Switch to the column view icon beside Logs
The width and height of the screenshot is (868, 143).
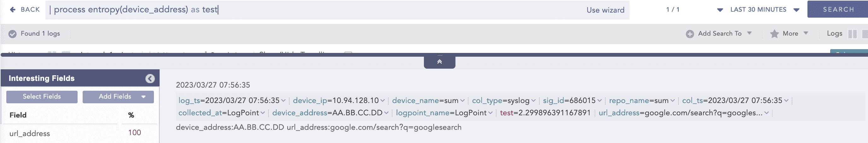[852, 34]
